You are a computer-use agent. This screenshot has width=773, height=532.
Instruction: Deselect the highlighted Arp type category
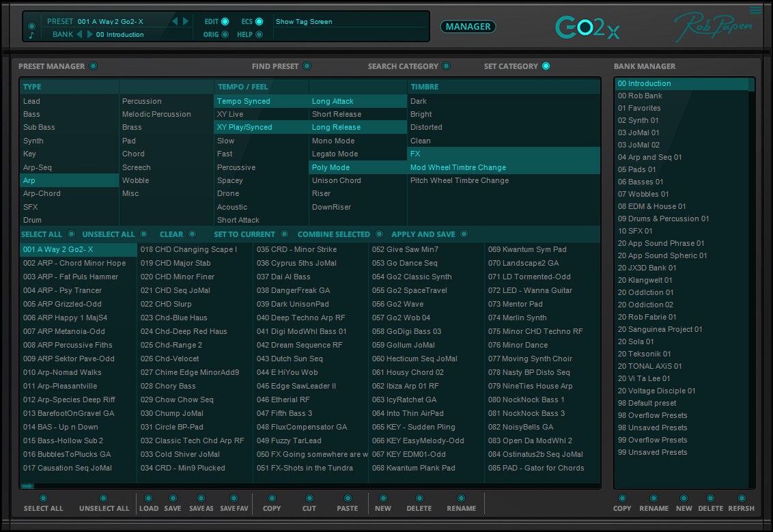[x=69, y=180]
